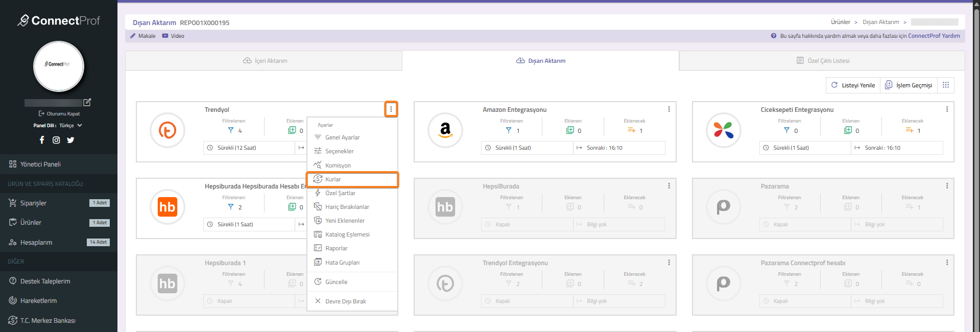Click the Twitter bird icon
The image size is (980, 332).
[70, 140]
